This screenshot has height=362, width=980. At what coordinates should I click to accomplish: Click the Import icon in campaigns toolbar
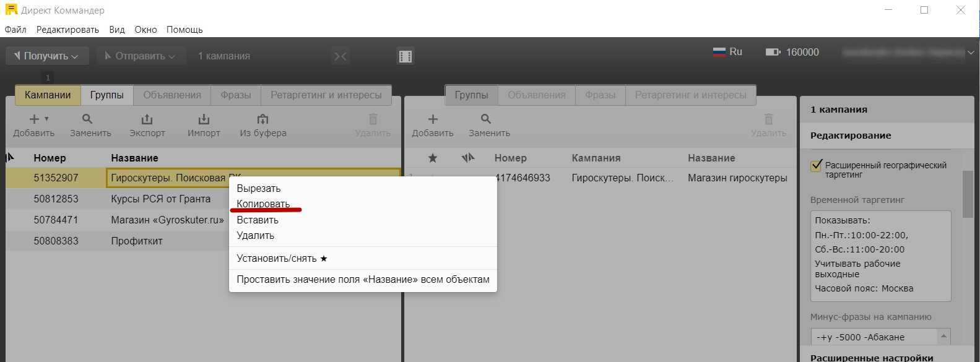pyautogui.click(x=204, y=119)
